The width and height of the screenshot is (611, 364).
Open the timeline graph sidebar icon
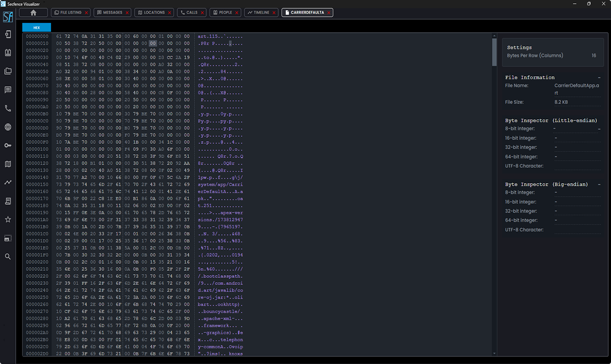point(8,182)
